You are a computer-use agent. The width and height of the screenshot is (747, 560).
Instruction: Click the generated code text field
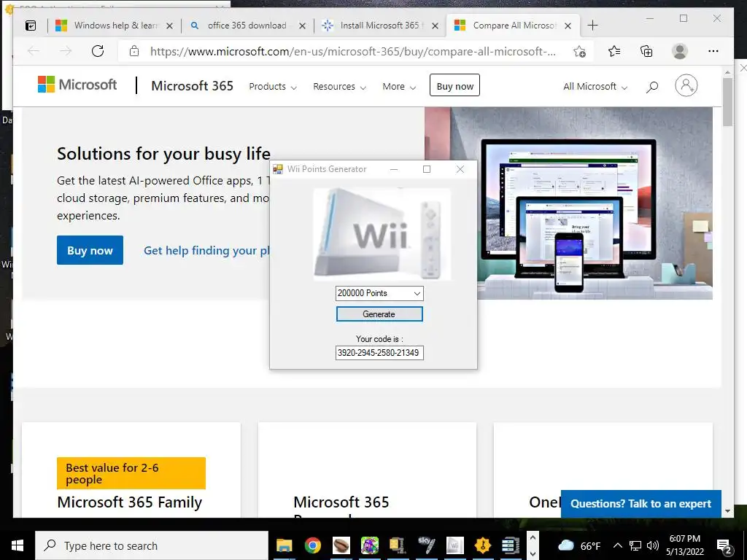tap(379, 353)
